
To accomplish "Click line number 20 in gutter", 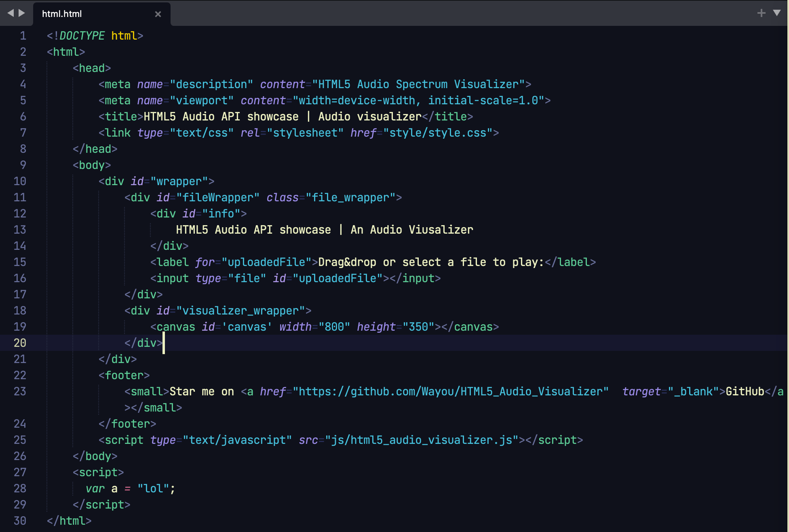I will [x=20, y=343].
